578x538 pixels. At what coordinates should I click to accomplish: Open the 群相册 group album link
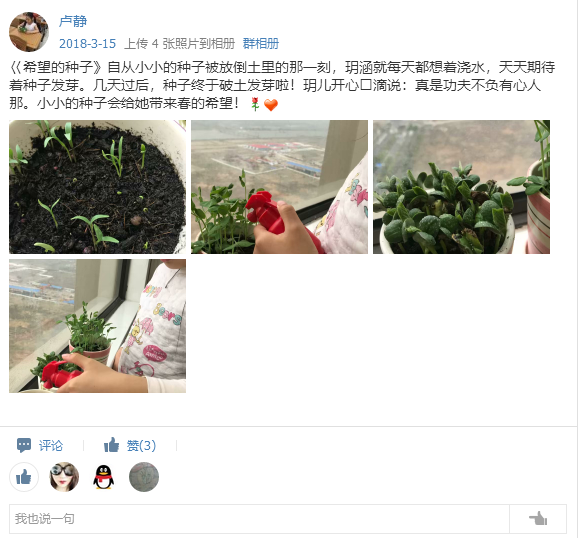tap(261, 44)
